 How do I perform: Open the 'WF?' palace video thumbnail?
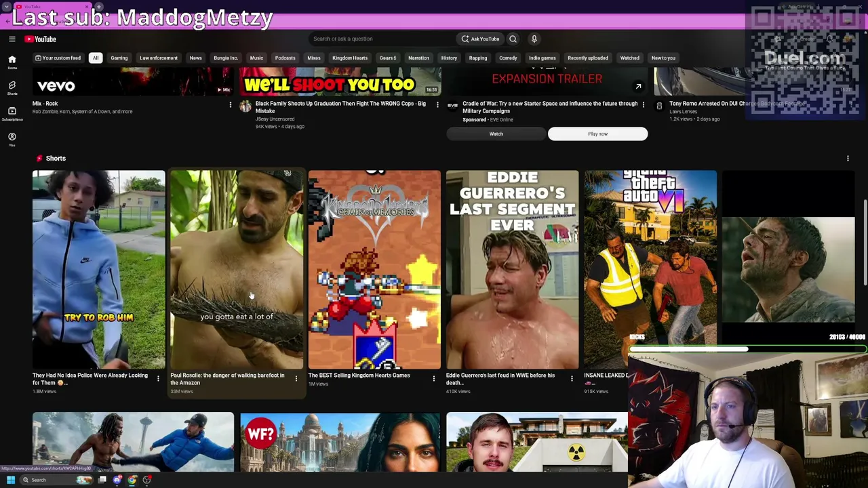[340, 442]
